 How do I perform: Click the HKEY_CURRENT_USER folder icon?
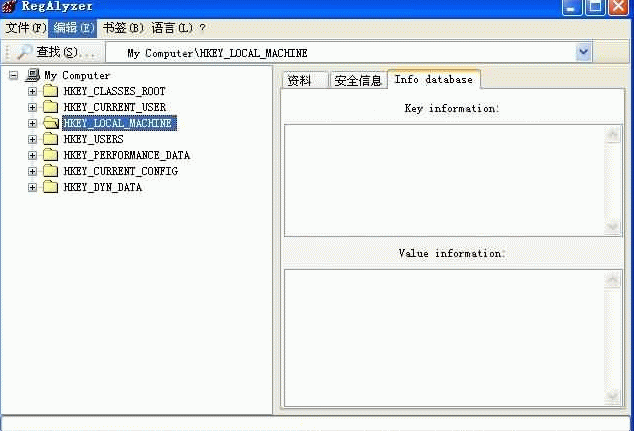[x=51, y=107]
